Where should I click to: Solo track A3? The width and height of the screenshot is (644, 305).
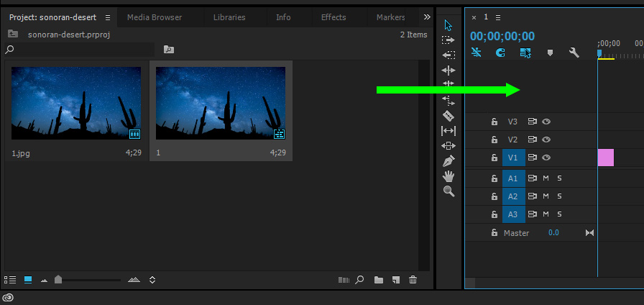pyautogui.click(x=559, y=214)
